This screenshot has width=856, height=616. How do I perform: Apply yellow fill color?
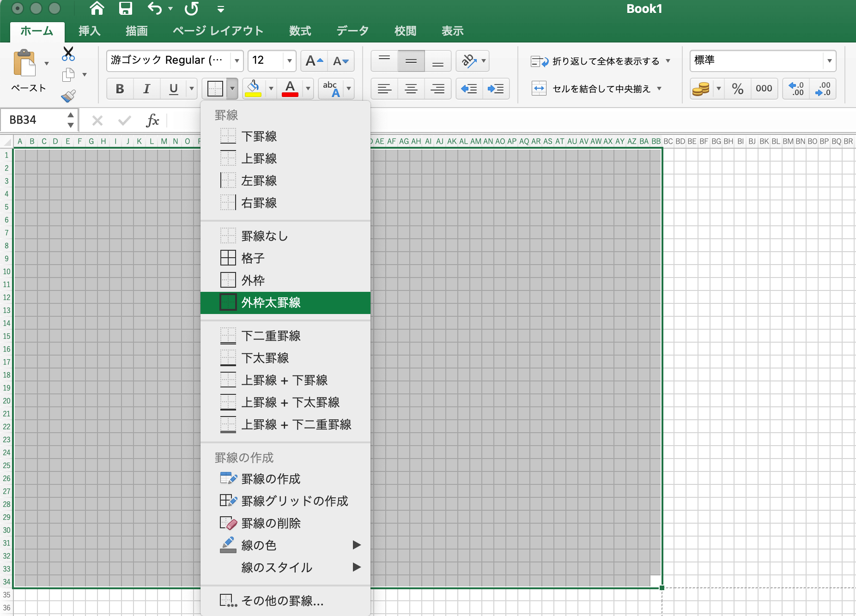coord(253,89)
